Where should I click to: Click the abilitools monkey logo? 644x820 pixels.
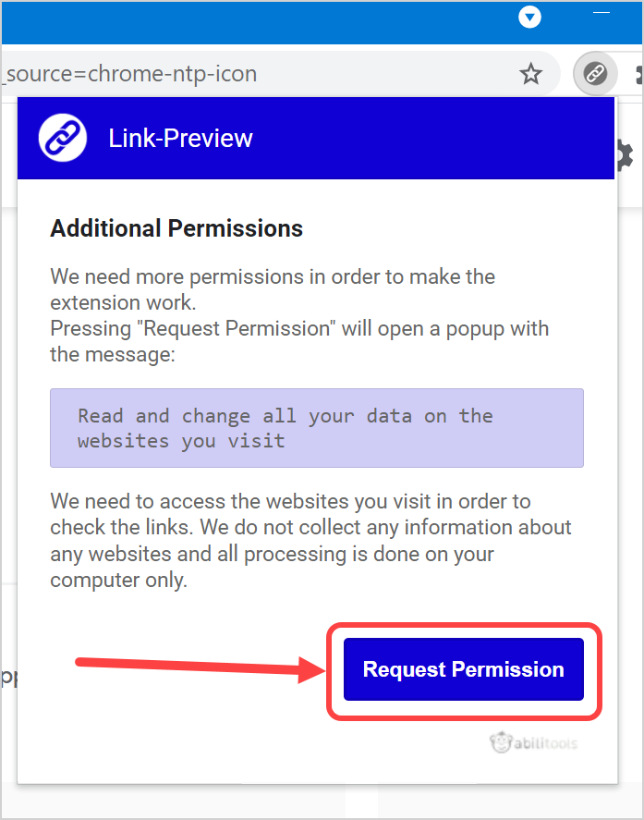pos(501,742)
